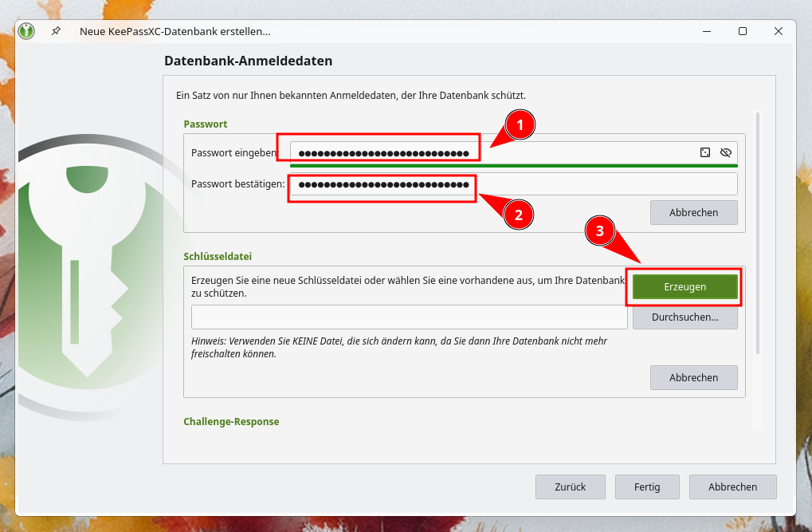Close the database creation window
The image size is (812, 532).
[x=778, y=31]
